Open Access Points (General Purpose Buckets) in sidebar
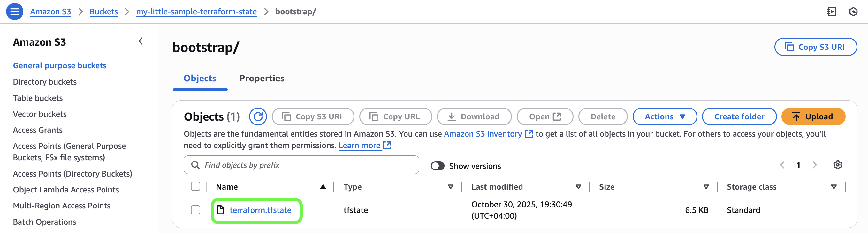 coord(69,152)
